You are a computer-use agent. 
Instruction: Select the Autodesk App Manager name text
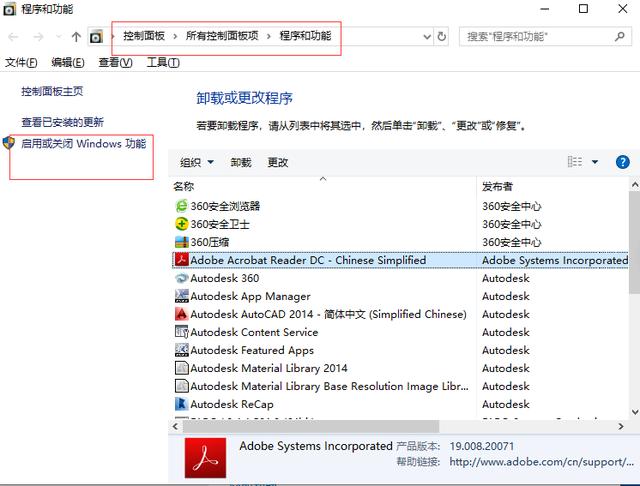(250, 296)
